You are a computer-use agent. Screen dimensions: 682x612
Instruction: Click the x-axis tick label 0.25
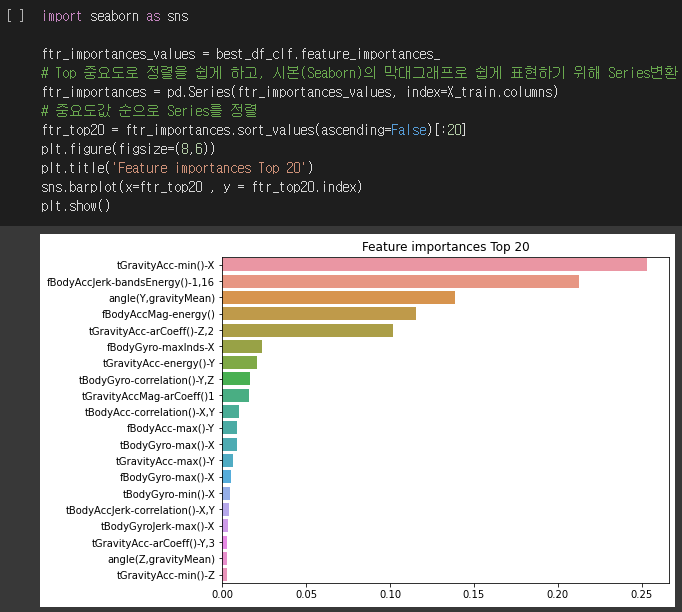click(x=642, y=594)
